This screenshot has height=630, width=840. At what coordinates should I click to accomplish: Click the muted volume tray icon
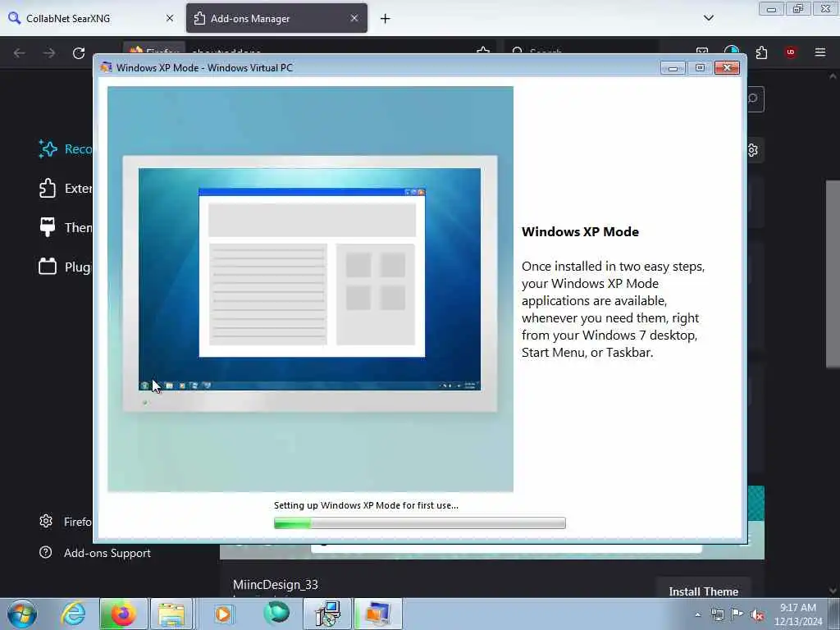(x=757, y=615)
